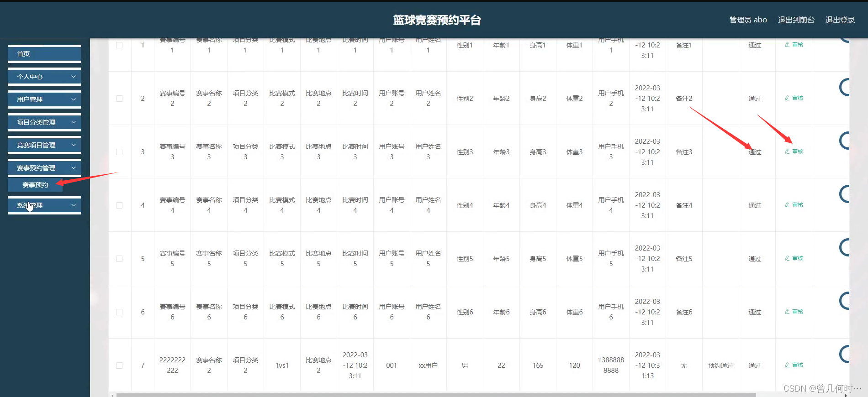Toggle the checkbox for row 5
This screenshot has height=397, width=868.
(x=119, y=259)
